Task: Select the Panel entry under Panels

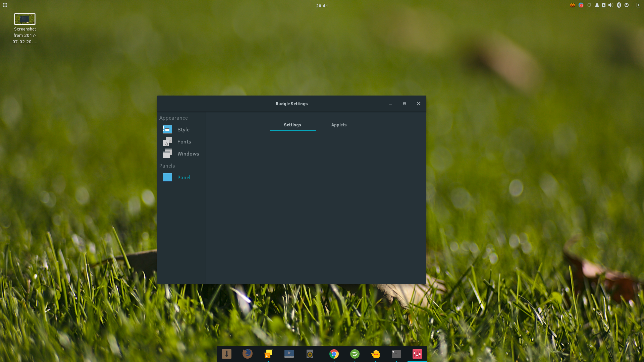Action: [x=181, y=177]
